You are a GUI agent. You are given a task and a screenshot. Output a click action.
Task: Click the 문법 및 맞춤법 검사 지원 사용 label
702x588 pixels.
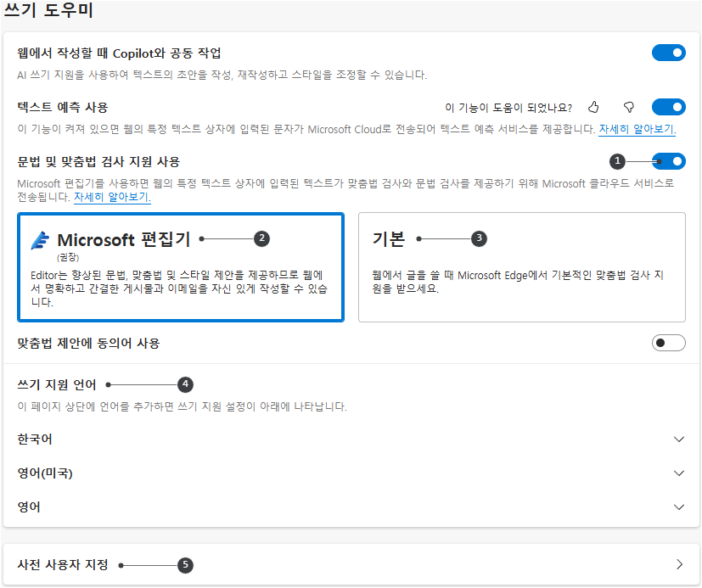98,161
